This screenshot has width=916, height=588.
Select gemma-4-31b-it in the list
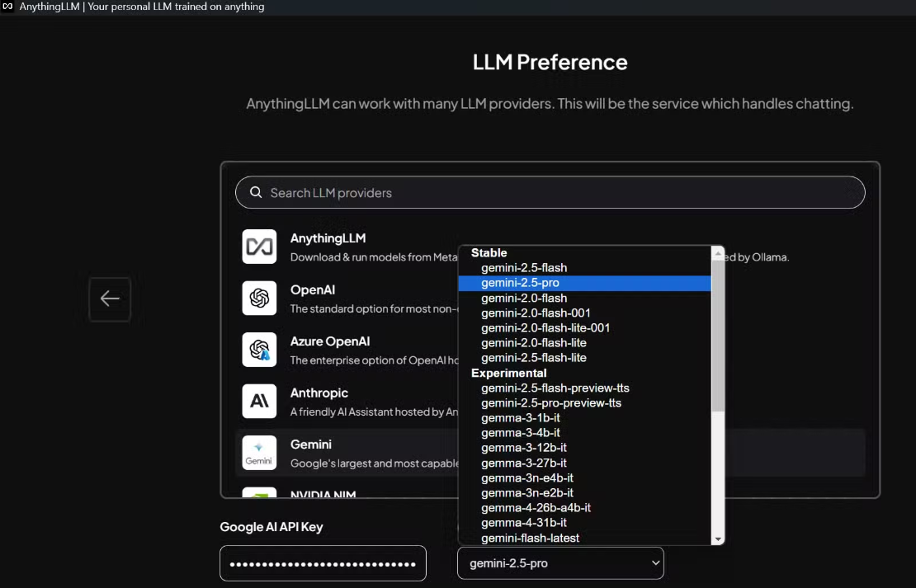click(x=585, y=523)
